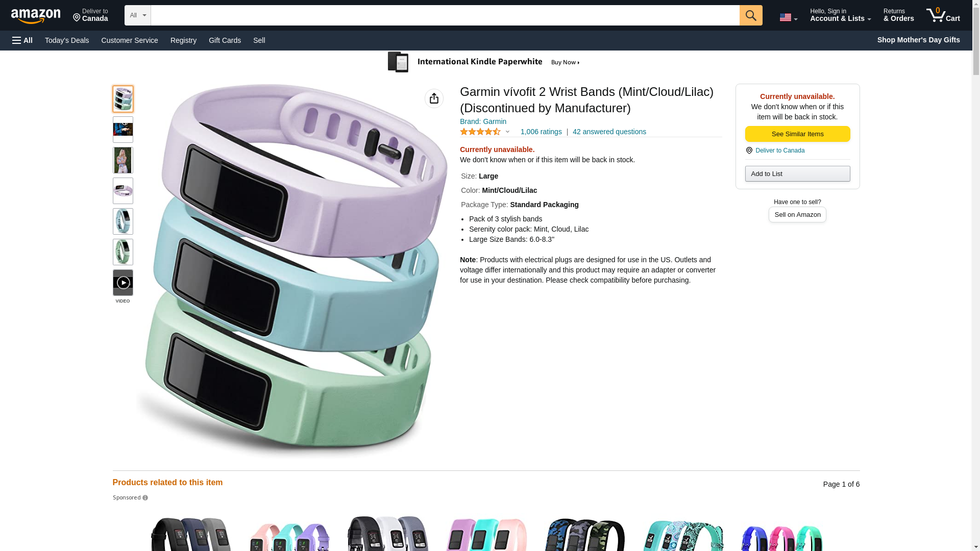
Task: Open the All hamburger menu
Action: pos(22,40)
